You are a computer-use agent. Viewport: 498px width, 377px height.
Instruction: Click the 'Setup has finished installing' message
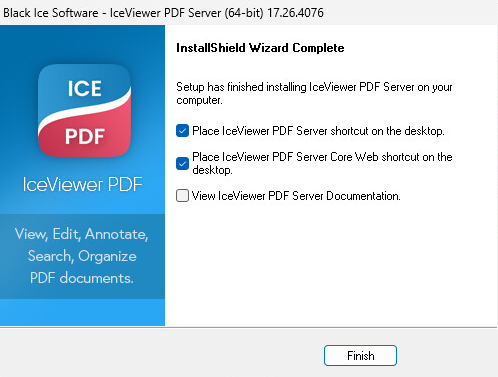314,93
